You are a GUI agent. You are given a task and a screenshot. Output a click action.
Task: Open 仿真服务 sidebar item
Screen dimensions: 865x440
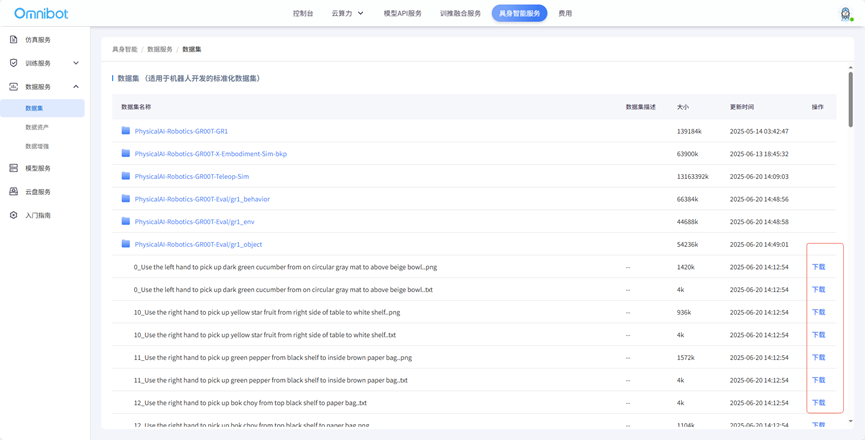pyautogui.click(x=38, y=40)
